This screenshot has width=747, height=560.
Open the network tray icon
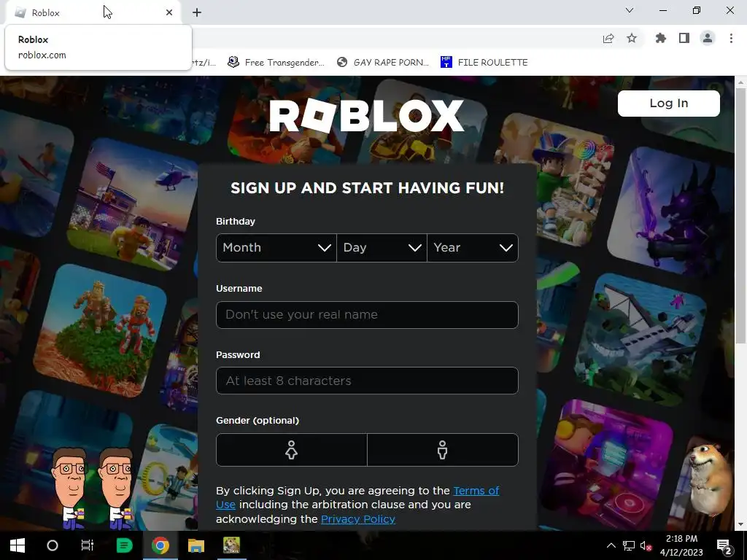[628, 545]
